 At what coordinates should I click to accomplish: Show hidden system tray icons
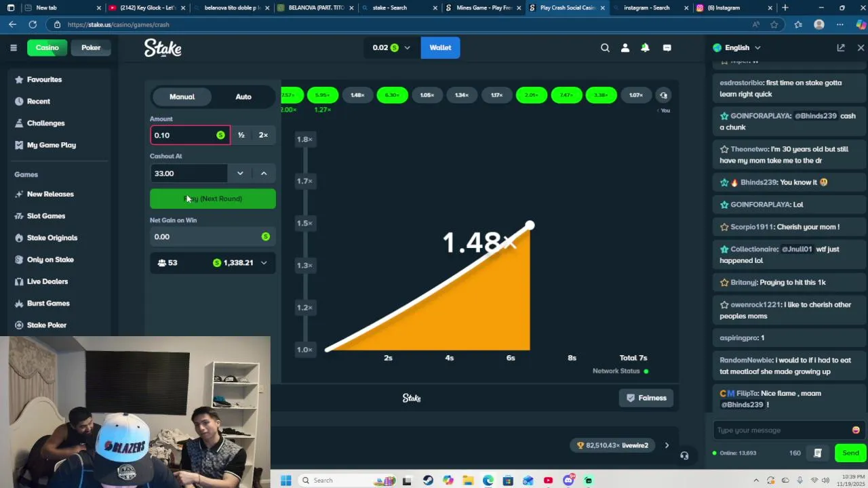(x=756, y=481)
